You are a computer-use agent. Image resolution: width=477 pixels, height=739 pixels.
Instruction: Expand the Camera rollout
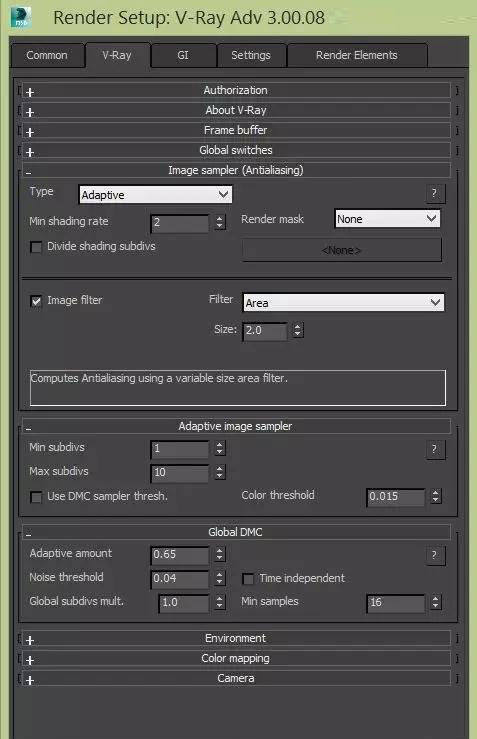coord(236,678)
